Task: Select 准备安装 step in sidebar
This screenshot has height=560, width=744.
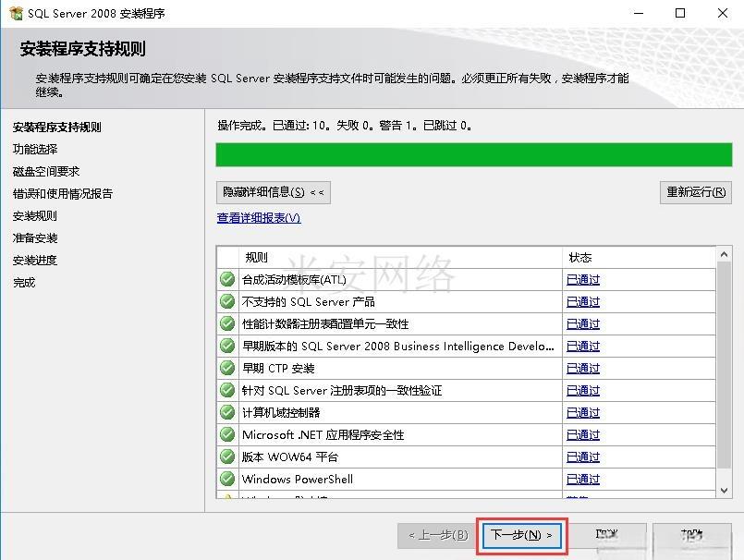Action: coord(35,237)
